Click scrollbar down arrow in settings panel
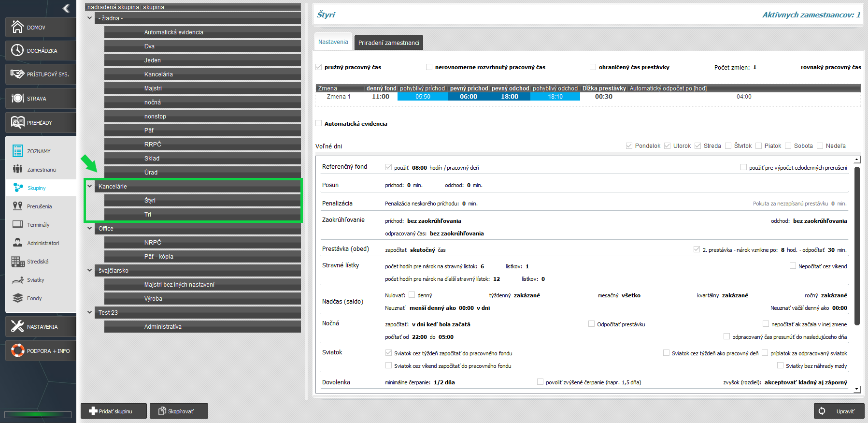This screenshot has height=423, width=868. [857, 388]
